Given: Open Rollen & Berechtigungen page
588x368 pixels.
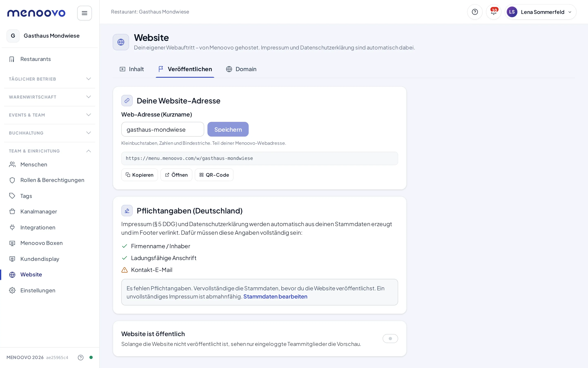Looking at the screenshot, I should 50,180.
